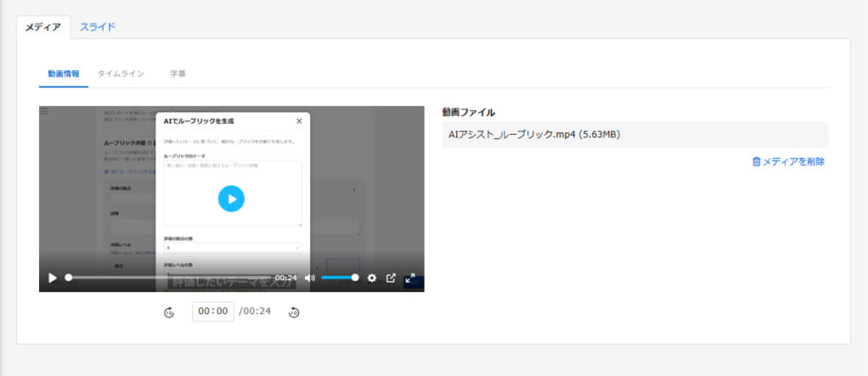868x376 pixels.
Task: Mute the video with the speaker icon
Action: pyautogui.click(x=309, y=278)
